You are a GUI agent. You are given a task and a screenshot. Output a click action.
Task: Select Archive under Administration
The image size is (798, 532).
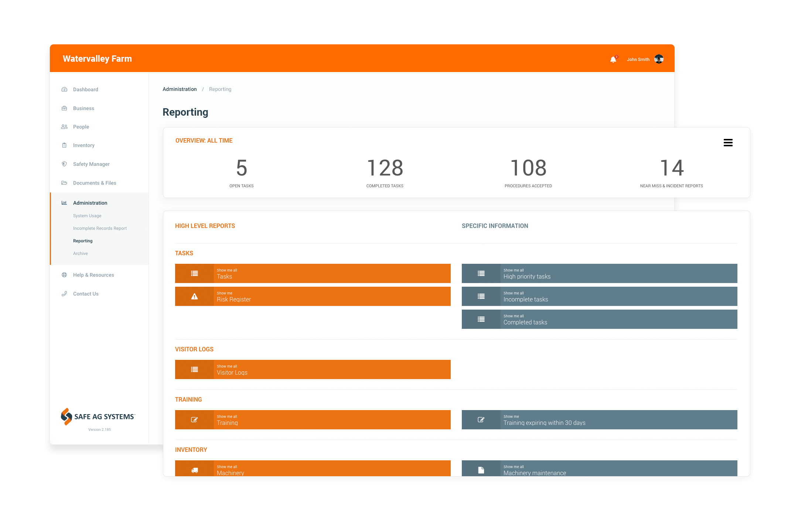click(81, 253)
